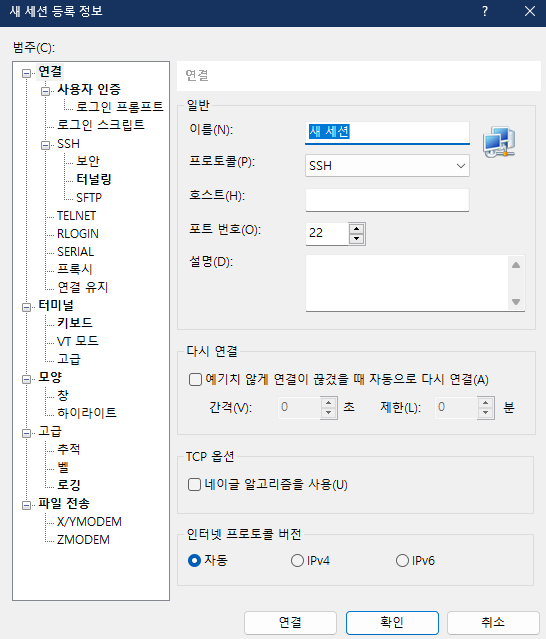Click inside the 설명 text area
Image resolution: width=546 pixels, height=639 pixels.
[407, 283]
